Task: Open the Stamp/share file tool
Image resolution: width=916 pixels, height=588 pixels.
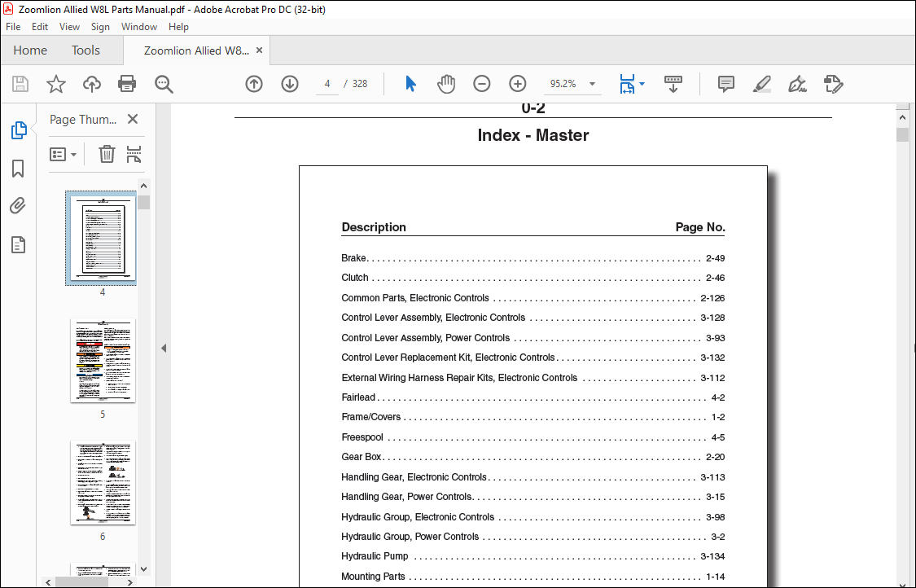Action: coord(833,84)
